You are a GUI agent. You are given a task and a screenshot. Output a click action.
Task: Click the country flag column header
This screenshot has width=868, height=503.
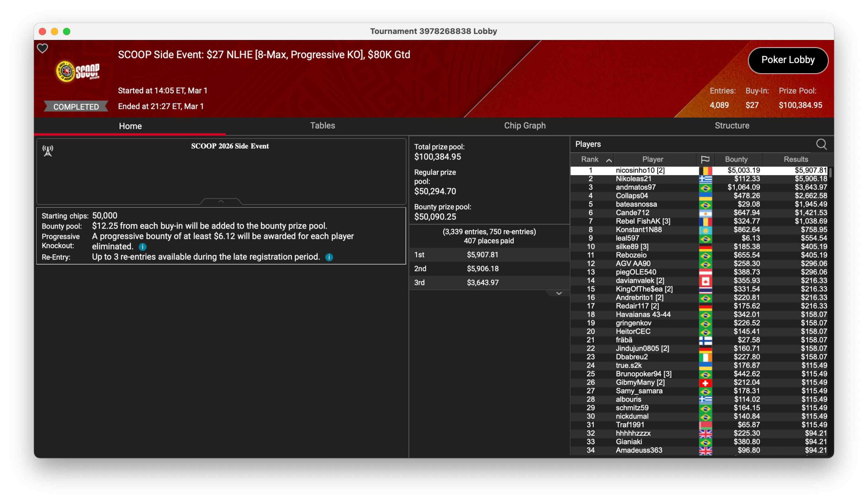(x=705, y=159)
